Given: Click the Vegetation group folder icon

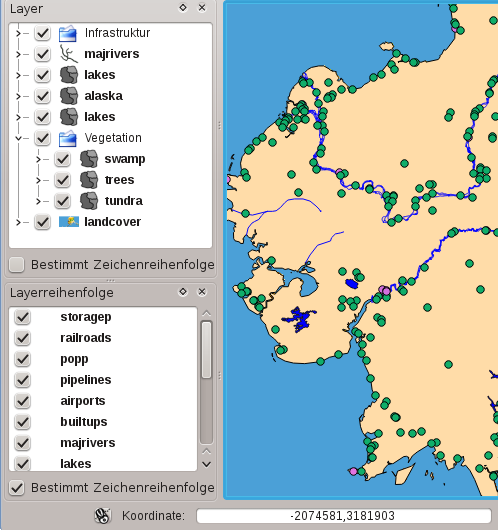Looking at the screenshot, I should [68, 138].
